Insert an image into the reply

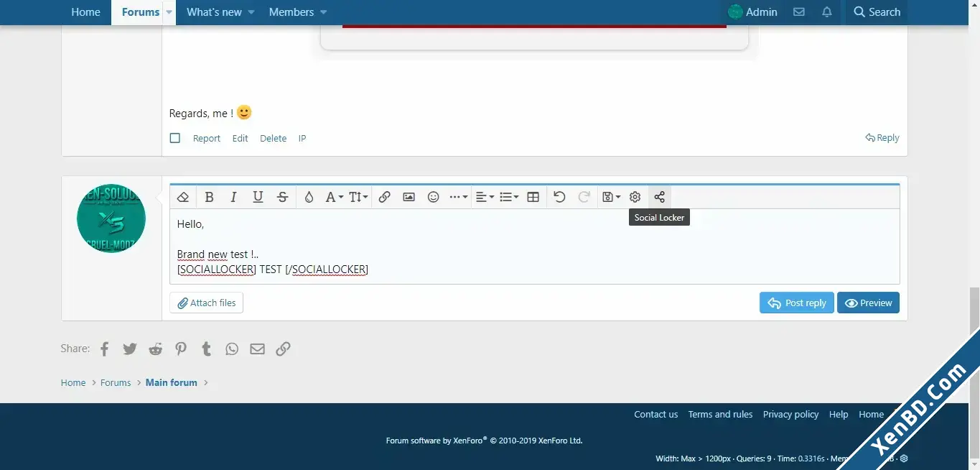pyautogui.click(x=409, y=197)
